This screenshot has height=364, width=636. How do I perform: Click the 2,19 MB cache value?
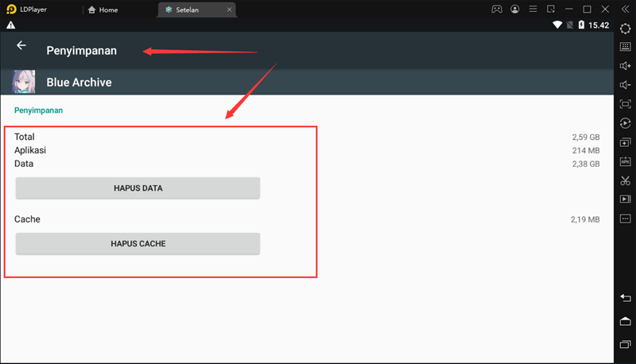[585, 219]
